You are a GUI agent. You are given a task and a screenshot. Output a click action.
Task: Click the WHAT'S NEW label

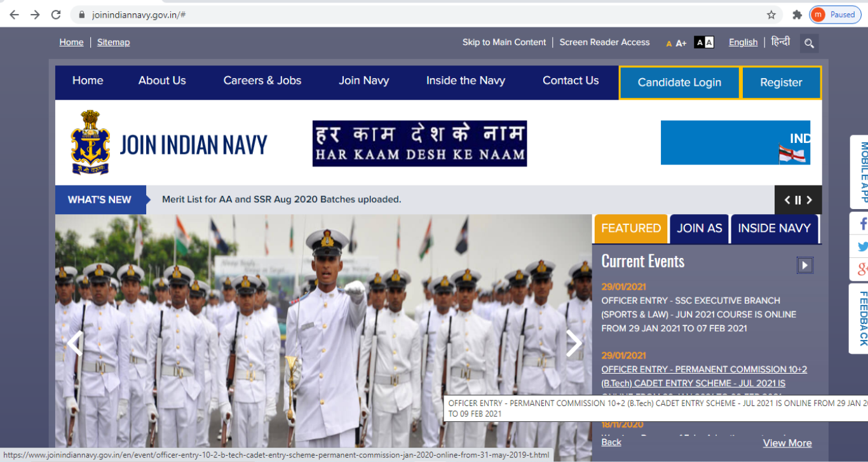click(100, 200)
